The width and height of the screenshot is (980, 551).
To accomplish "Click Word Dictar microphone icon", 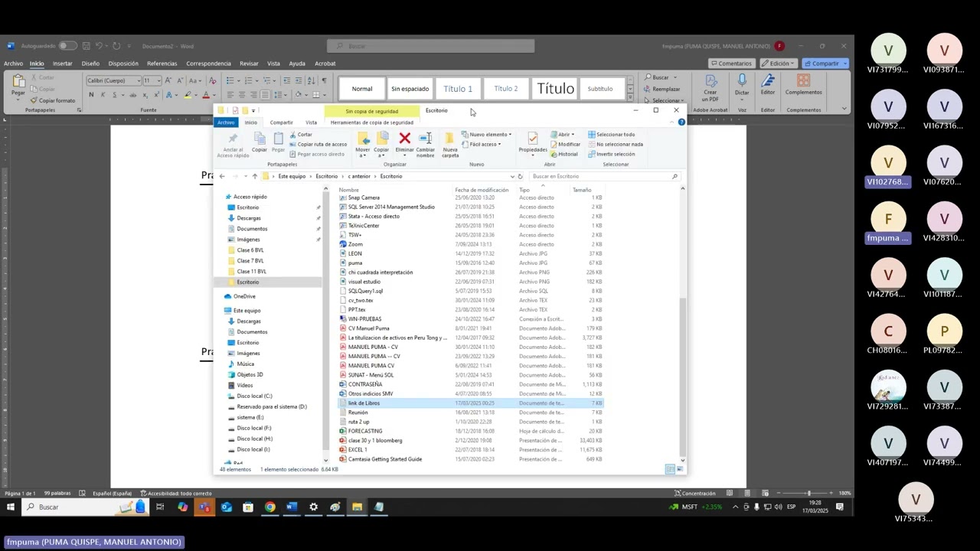I will (x=742, y=80).
